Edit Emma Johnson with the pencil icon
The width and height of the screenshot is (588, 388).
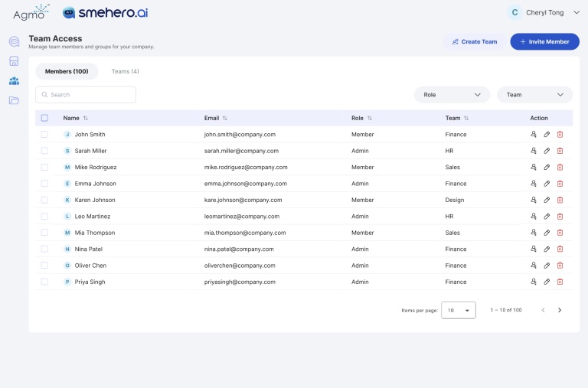[x=547, y=184]
